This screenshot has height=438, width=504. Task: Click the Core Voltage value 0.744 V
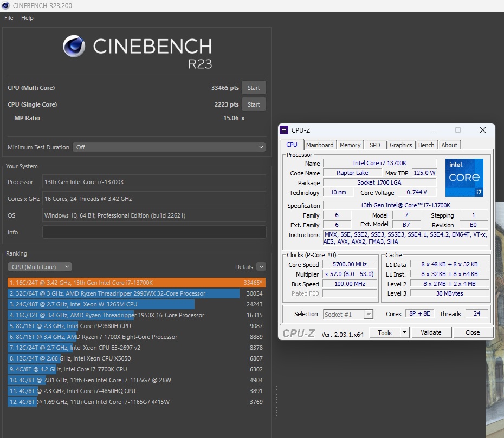coord(417,192)
